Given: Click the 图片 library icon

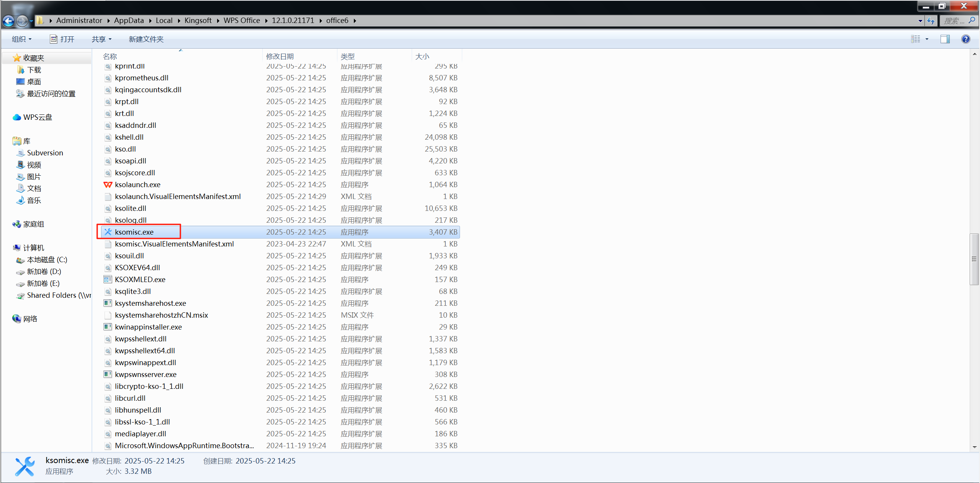Looking at the screenshot, I should (x=20, y=176).
